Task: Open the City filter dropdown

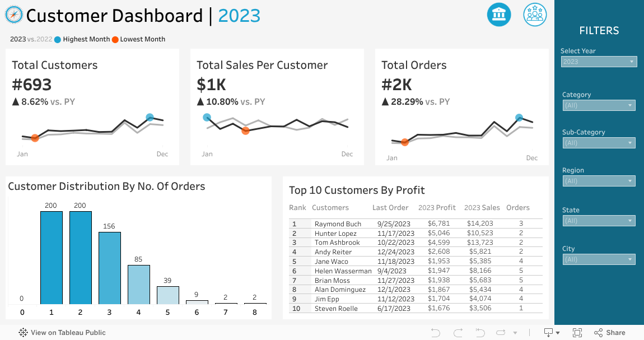Action: pos(599,259)
